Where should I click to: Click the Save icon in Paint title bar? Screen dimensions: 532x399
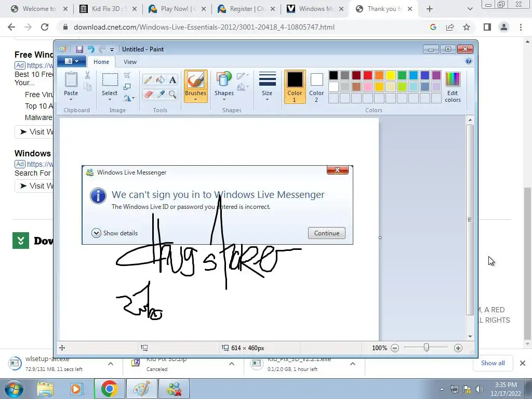coord(79,49)
